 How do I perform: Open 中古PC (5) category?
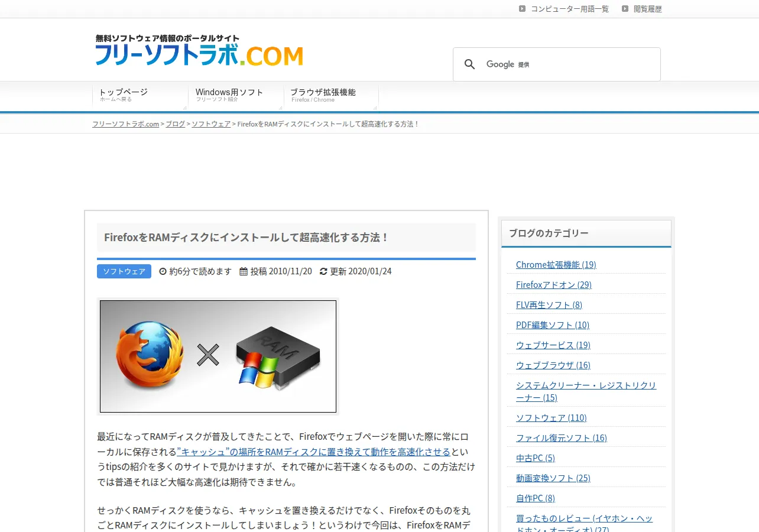[x=536, y=458]
